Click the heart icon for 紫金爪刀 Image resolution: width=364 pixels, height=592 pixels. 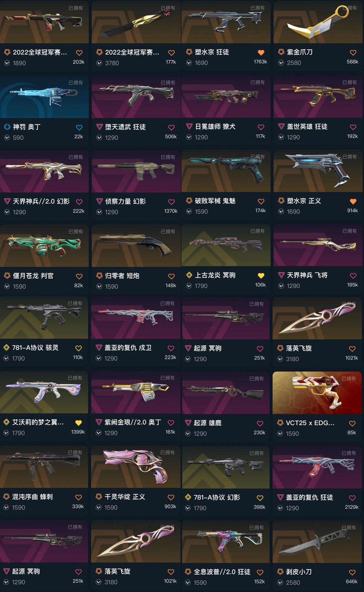[x=353, y=53]
